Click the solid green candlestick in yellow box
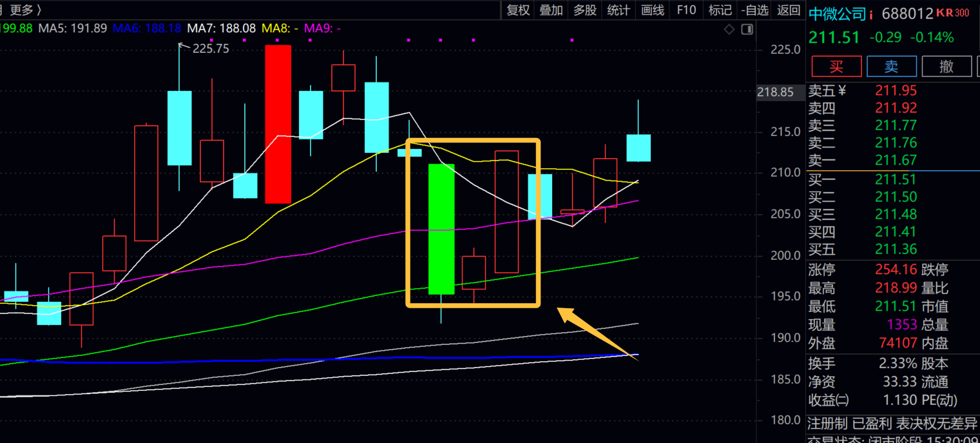Image resolution: width=980 pixels, height=443 pixels. coord(441,229)
